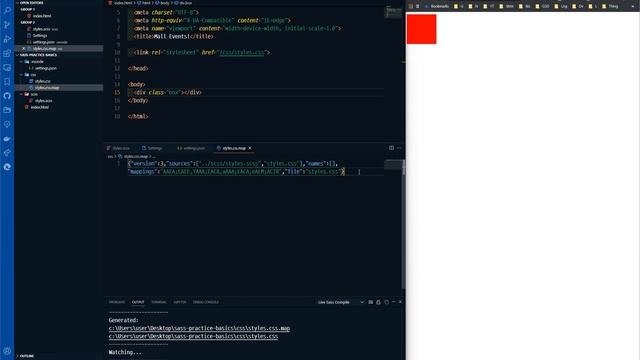Click the "Generated:" output line
Image resolution: width=640 pixels, height=360 pixels.
coord(124,320)
